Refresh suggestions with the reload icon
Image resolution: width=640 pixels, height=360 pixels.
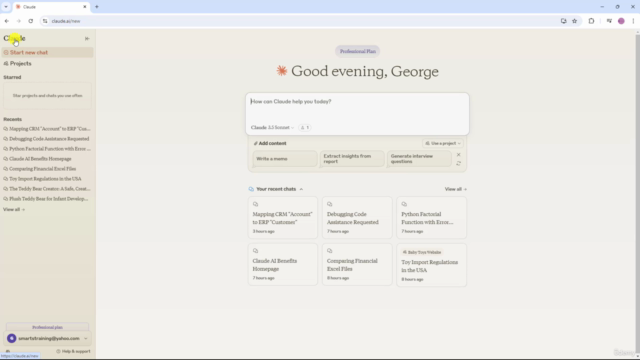point(458,163)
